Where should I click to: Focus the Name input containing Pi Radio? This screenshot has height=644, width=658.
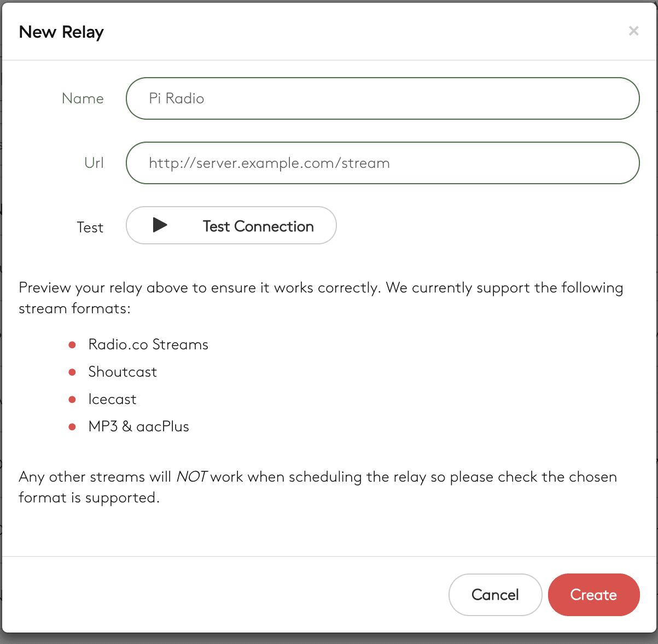click(x=382, y=98)
